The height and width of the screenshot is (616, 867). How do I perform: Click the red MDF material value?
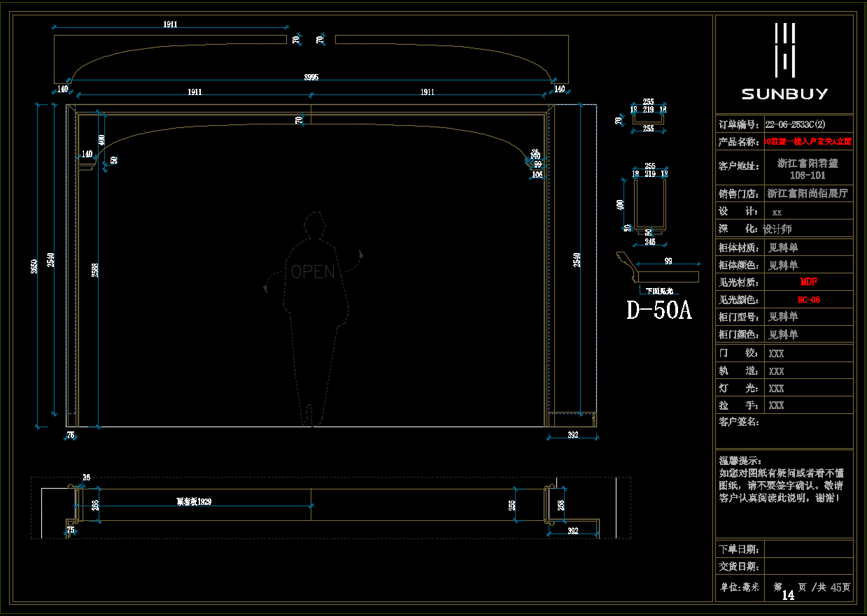click(808, 282)
